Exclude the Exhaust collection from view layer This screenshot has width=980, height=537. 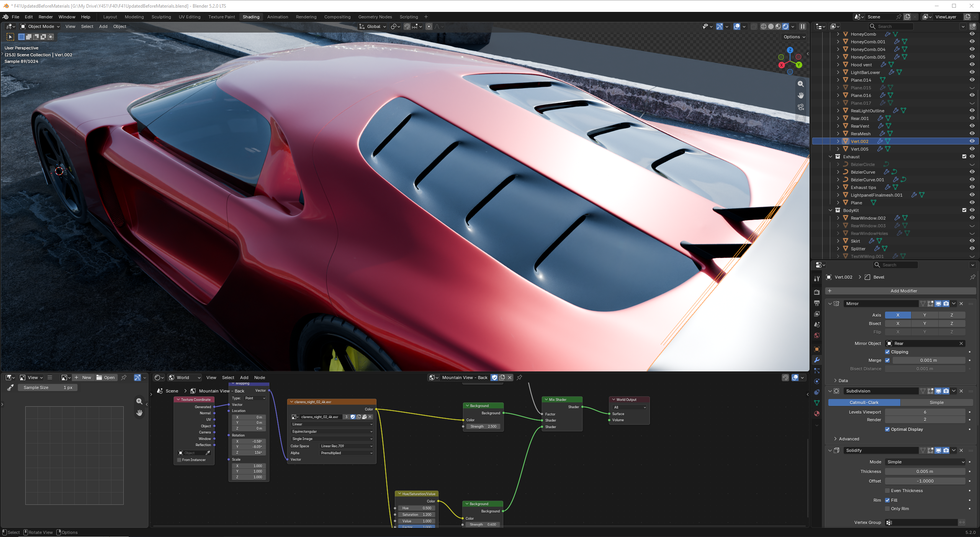tap(964, 157)
